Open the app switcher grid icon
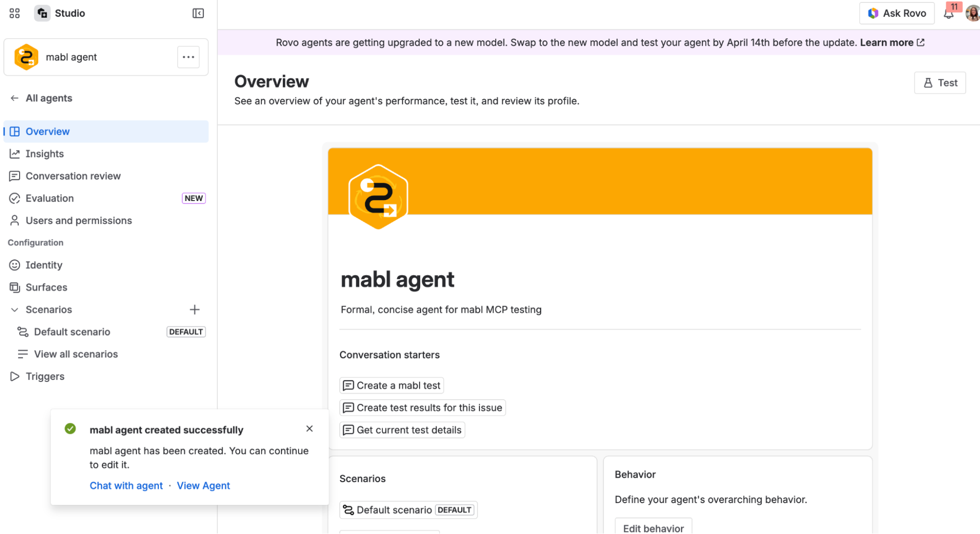Screen dimensions: 980x534 coord(14,13)
